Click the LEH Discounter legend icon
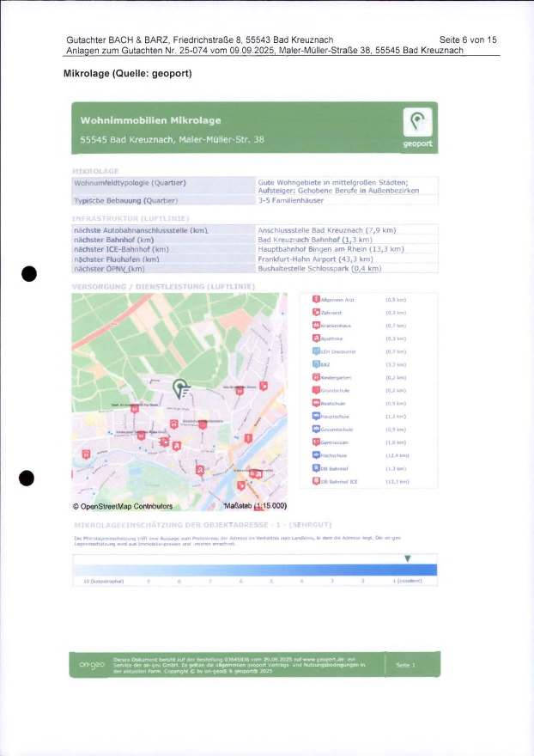Screen dimensions: 534x756 coord(316,351)
